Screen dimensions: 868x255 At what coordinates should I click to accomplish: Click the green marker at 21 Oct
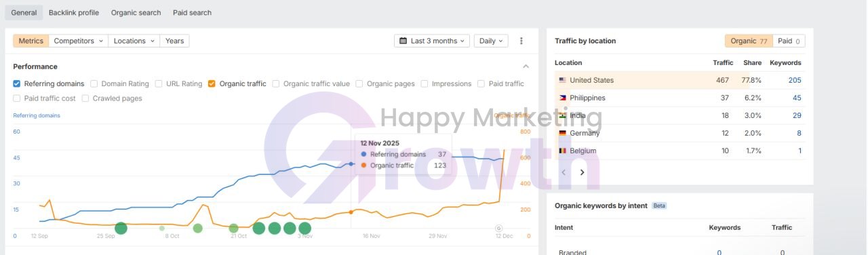click(x=233, y=228)
